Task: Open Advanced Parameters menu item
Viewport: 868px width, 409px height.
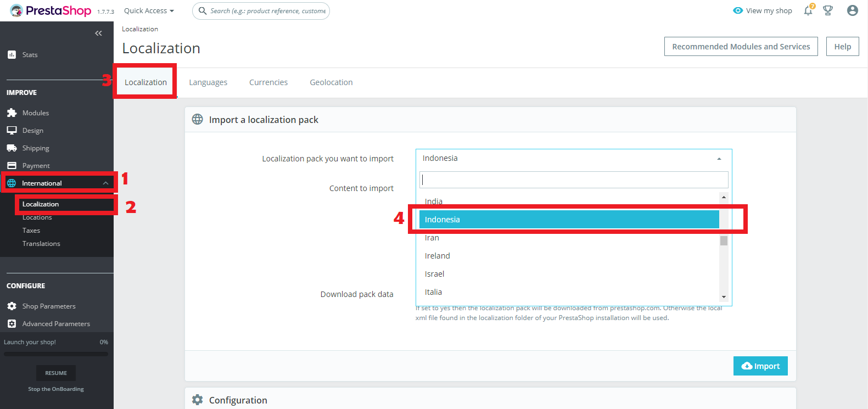Action: pos(57,323)
